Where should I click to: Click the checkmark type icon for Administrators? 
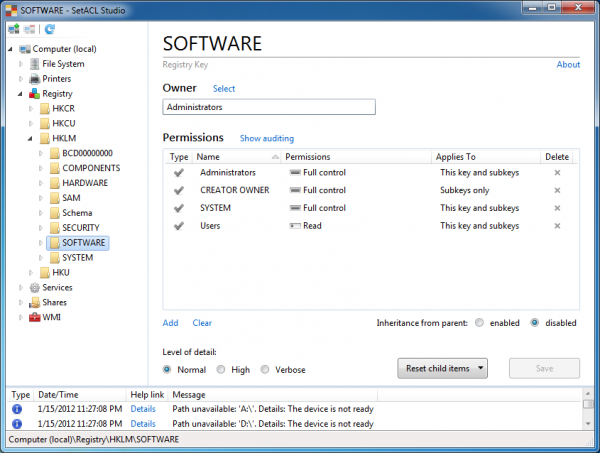(179, 173)
